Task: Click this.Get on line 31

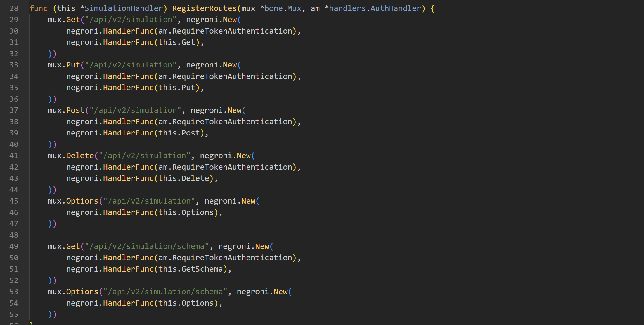Action: (x=177, y=42)
